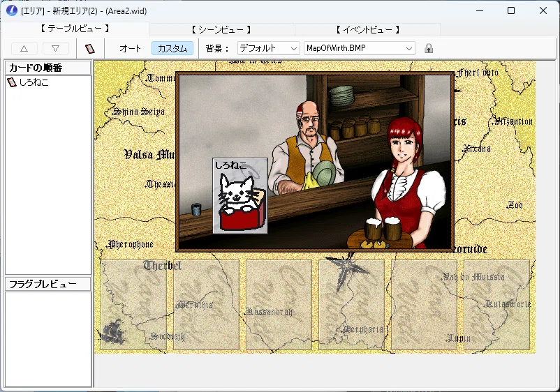Click the move-up triangle button

tap(24, 49)
